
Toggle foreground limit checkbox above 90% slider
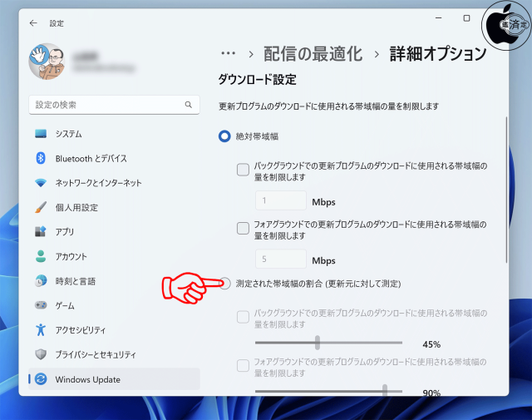[243, 366]
